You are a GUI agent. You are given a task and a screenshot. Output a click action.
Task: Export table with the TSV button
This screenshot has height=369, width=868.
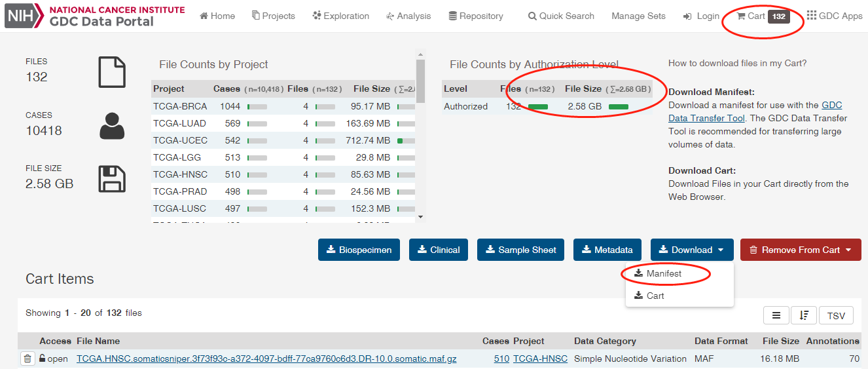point(836,315)
